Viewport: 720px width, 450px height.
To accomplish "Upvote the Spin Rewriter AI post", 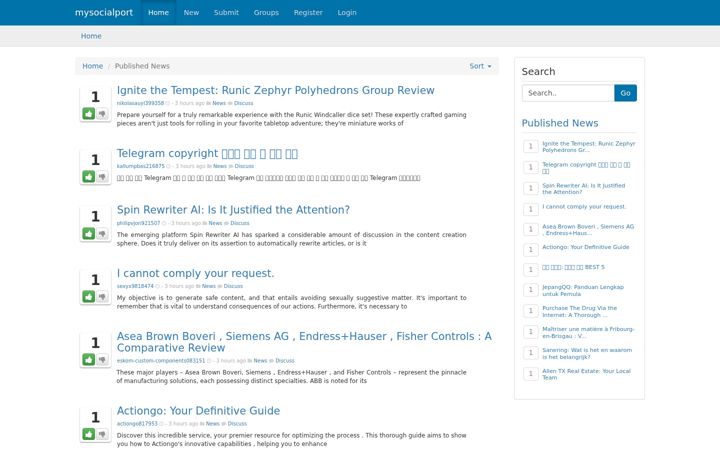I will pyautogui.click(x=89, y=234).
